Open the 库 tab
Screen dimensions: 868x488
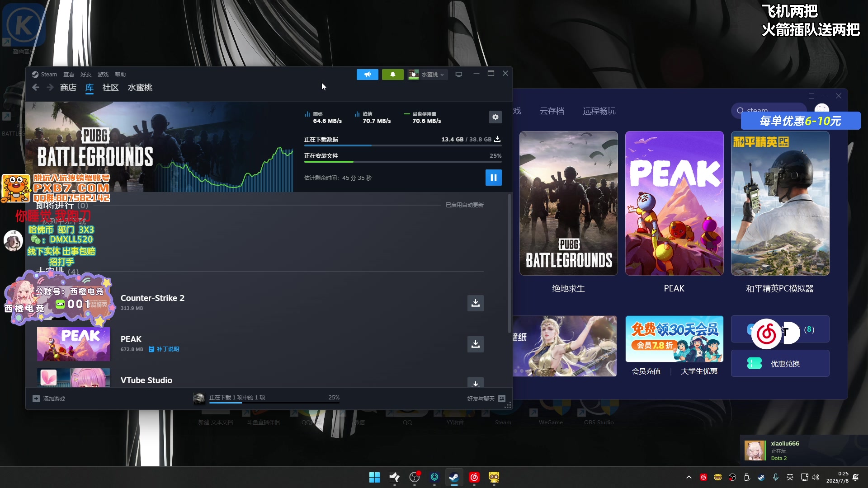[x=90, y=88]
